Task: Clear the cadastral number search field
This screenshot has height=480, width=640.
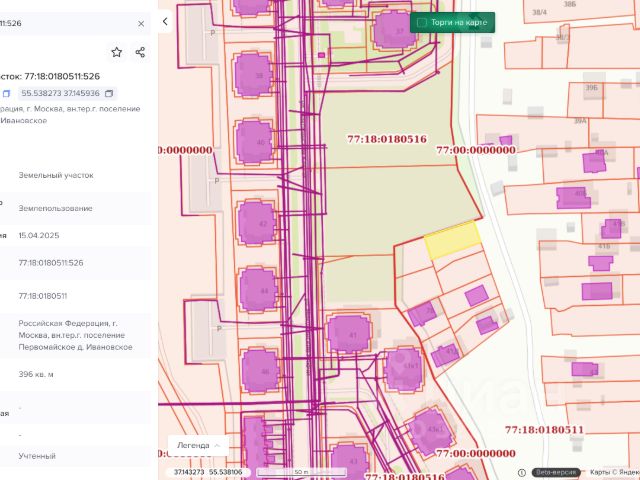Action: click(x=141, y=24)
